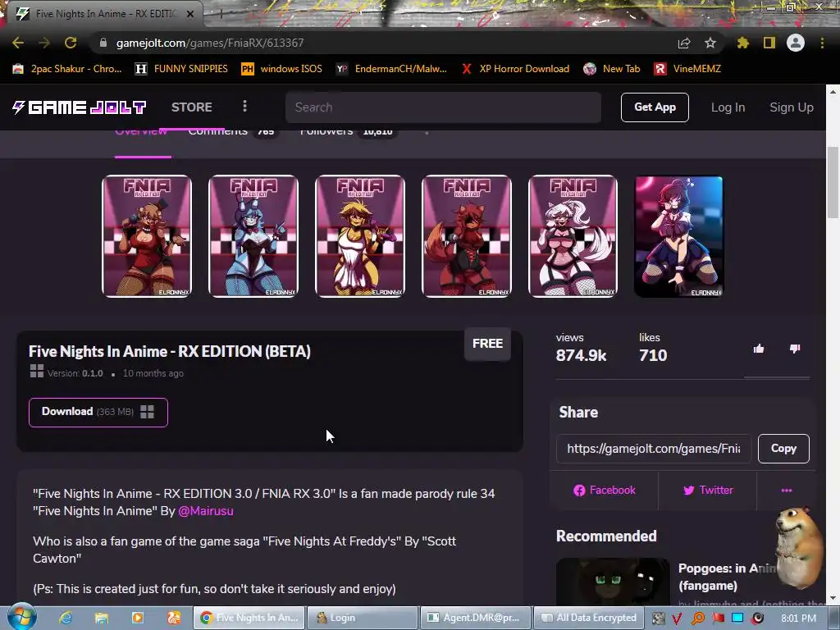Click the Get App button

pyautogui.click(x=655, y=107)
